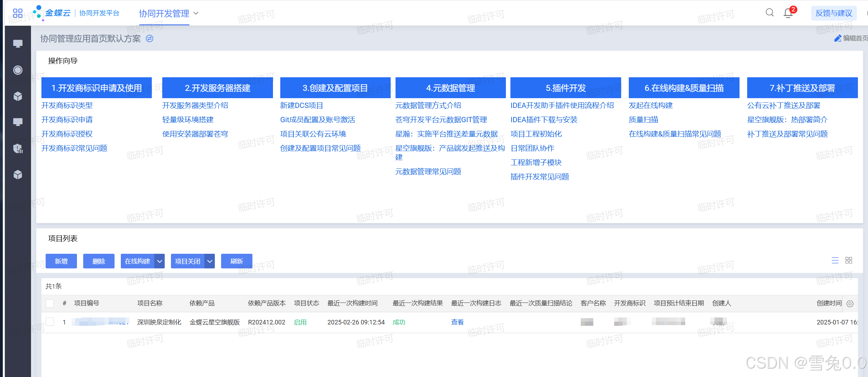Expand the 项目关闭 button dropdown arrow

pyautogui.click(x=210, y=261)
